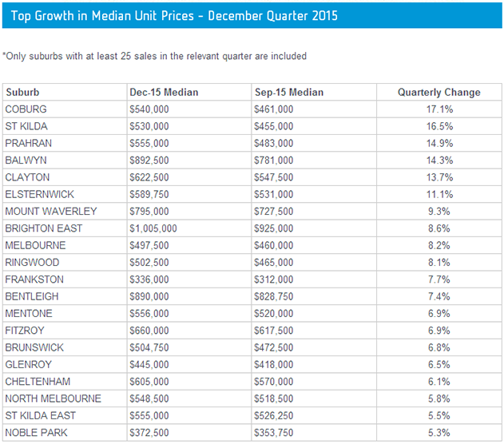Select the CLAYTON suburb cell
The image size is (504, 448).
pyautogui.click(x=27, y=177)
